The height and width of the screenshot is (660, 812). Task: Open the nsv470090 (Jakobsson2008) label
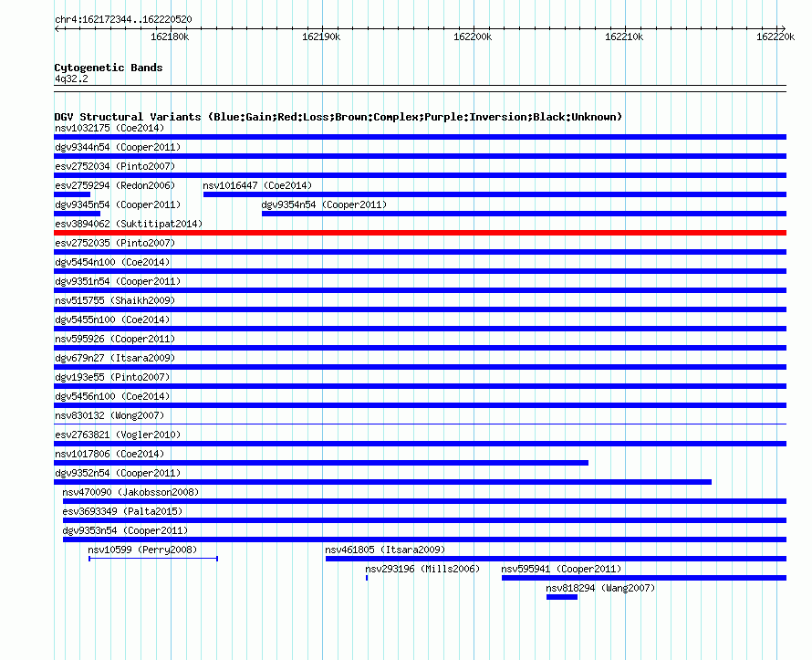(130, 492)
